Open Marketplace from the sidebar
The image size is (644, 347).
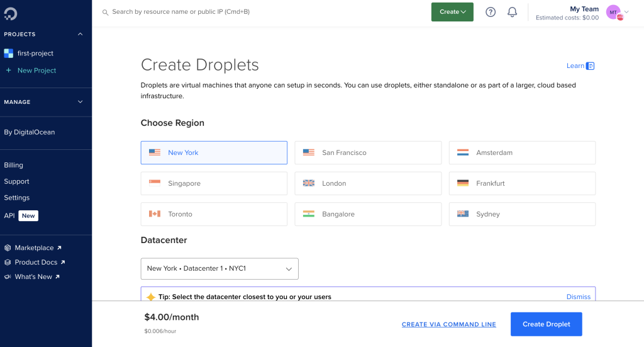click(33, 247)
